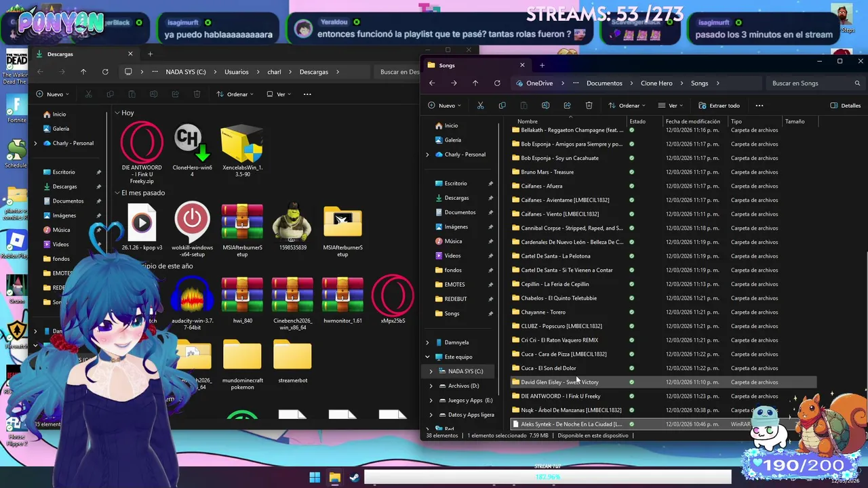Image resolution: width=868 pixels, height=488 pixels.
Task: Click Documentos in Songs breadcrumb
Action: click(604, 83)
